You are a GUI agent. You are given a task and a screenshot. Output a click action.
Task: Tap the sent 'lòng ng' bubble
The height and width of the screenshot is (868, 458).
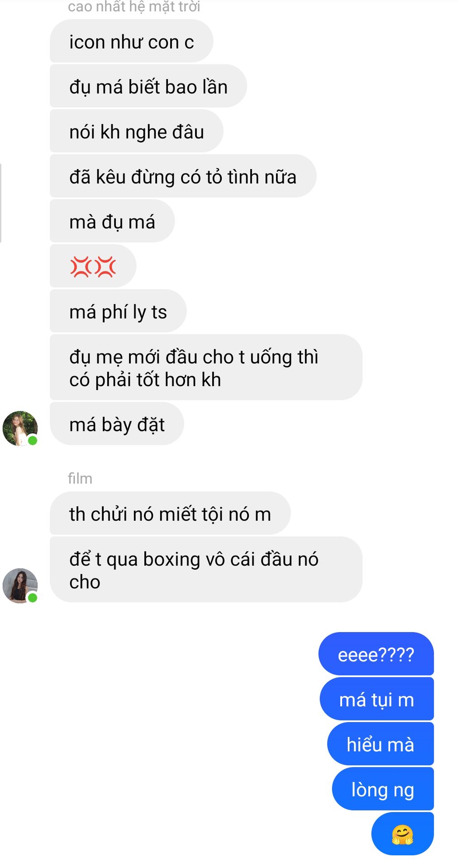coord(383,789)
